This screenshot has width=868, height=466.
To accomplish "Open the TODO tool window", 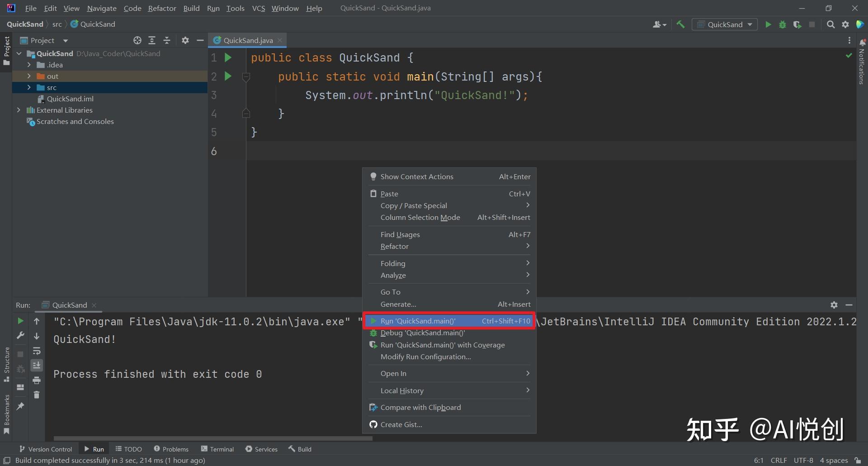I will [x=129, y=449].
